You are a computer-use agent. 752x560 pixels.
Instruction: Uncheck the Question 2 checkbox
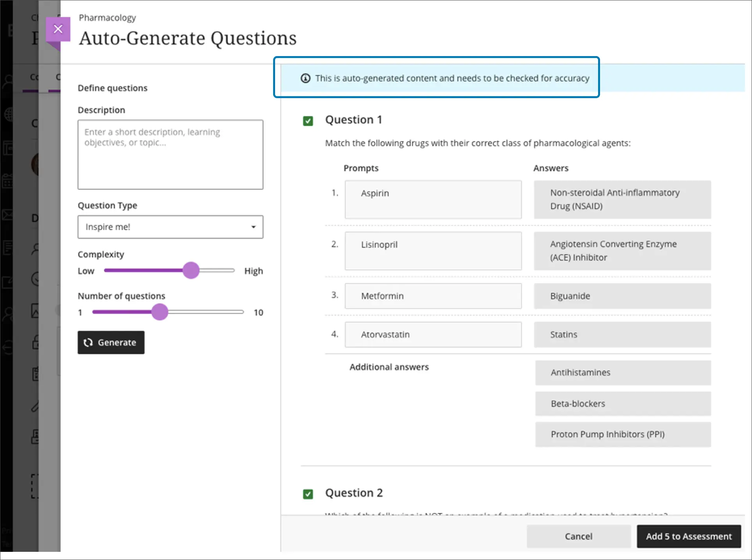click(308, 494)
